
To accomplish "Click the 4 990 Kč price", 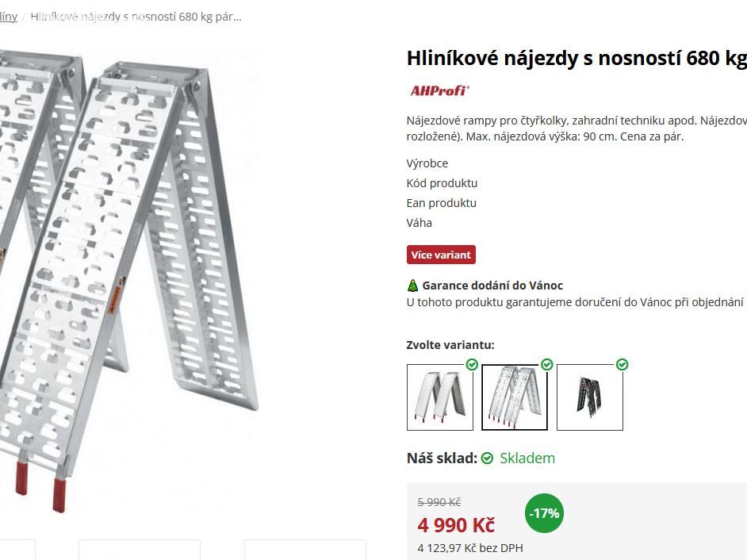I will point(457,525).
